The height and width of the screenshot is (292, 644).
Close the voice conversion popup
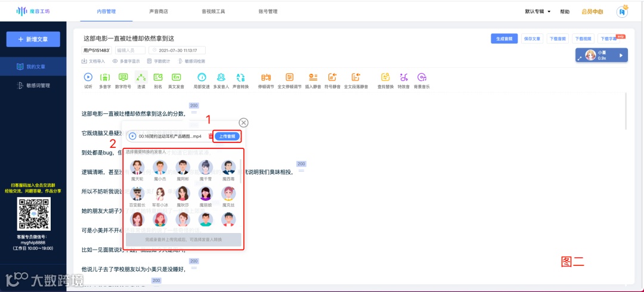pos(243,122)
